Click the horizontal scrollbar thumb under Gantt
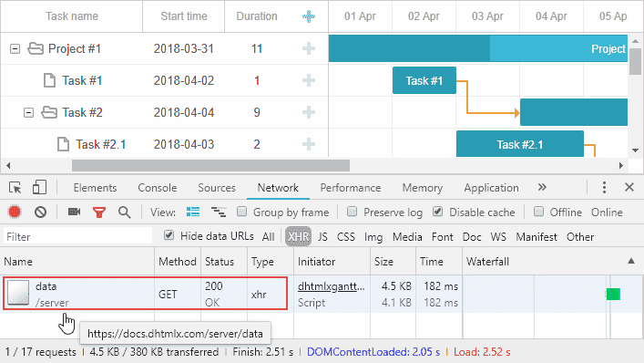Image resolution: width=644 pixels, height=363 pixels. (x=210, y=166)
